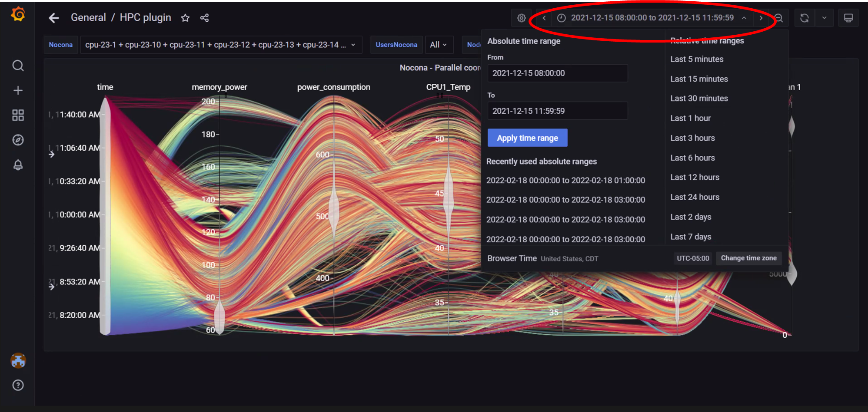Click the CPU1_Temp axis label

point(448,87)
